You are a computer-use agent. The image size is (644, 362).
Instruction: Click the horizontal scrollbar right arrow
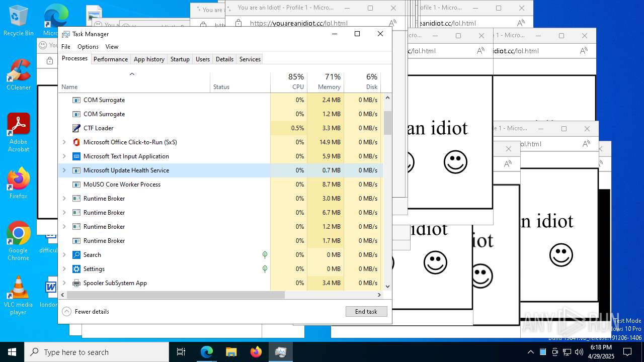click(379, 295)
